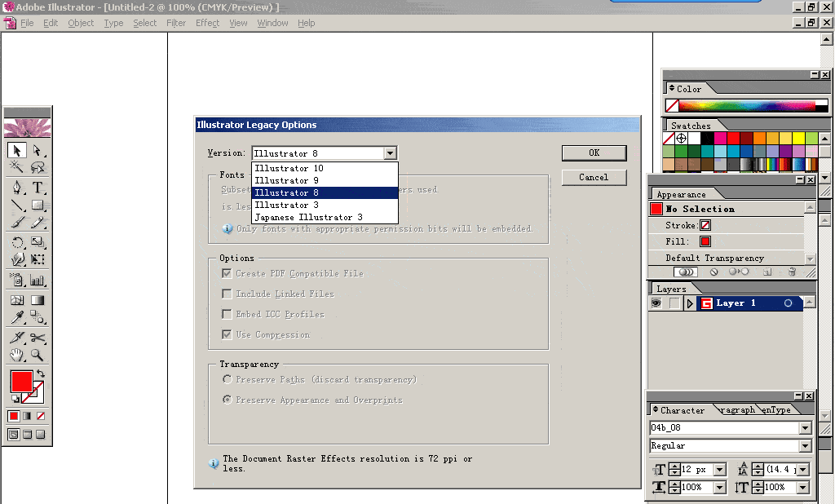Click the Layer 1 target circle

point(789,303)
